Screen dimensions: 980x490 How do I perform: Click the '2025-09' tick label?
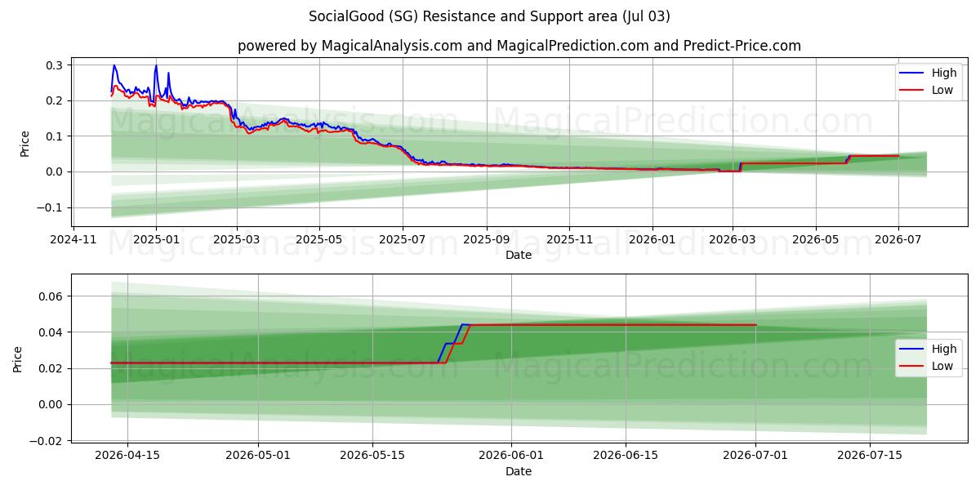[486, 239]
